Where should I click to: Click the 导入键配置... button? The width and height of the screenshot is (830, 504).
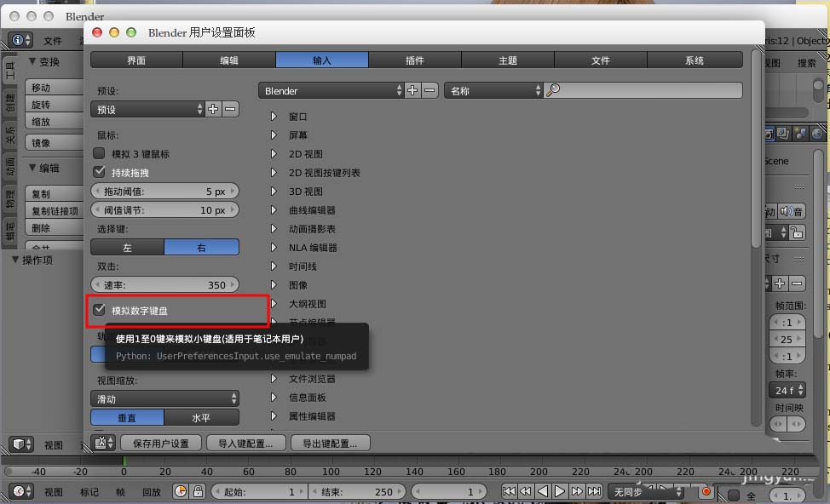(245, 444)
